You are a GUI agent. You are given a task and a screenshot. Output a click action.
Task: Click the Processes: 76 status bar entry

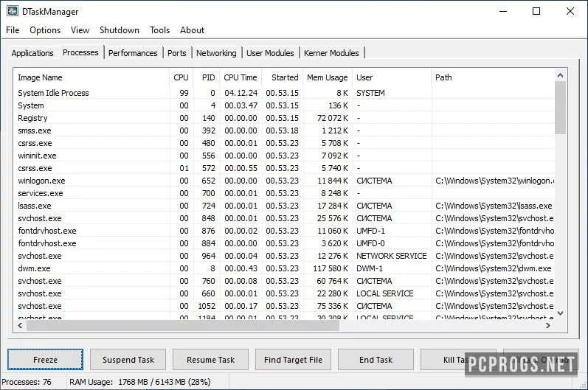coord(27,382)
